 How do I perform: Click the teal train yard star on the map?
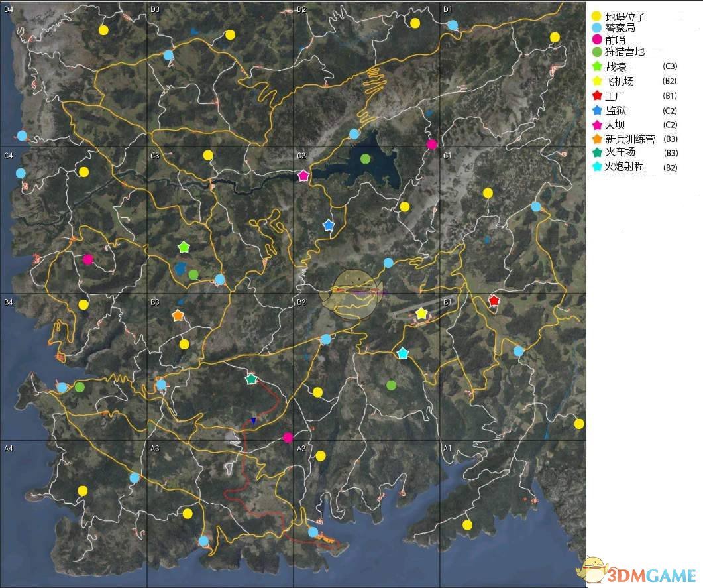click(x=251, y=379)
